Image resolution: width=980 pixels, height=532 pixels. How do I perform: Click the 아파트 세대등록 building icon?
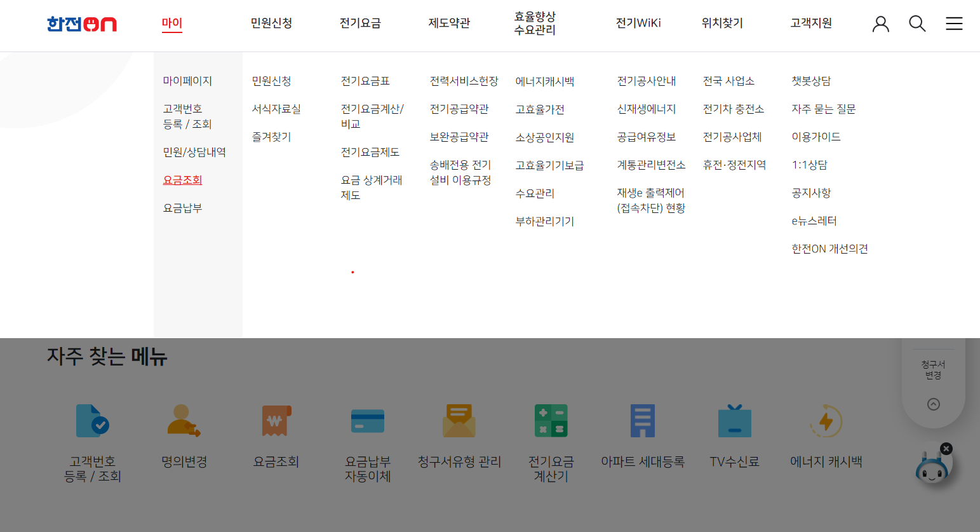coord(643,421)
